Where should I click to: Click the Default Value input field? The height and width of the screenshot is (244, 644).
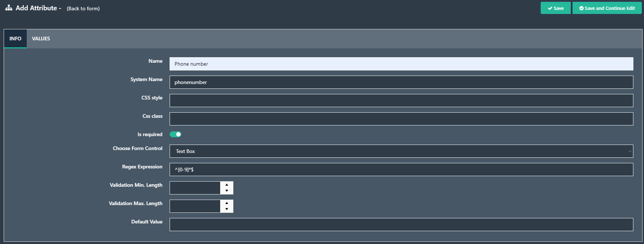click(401, 225)
